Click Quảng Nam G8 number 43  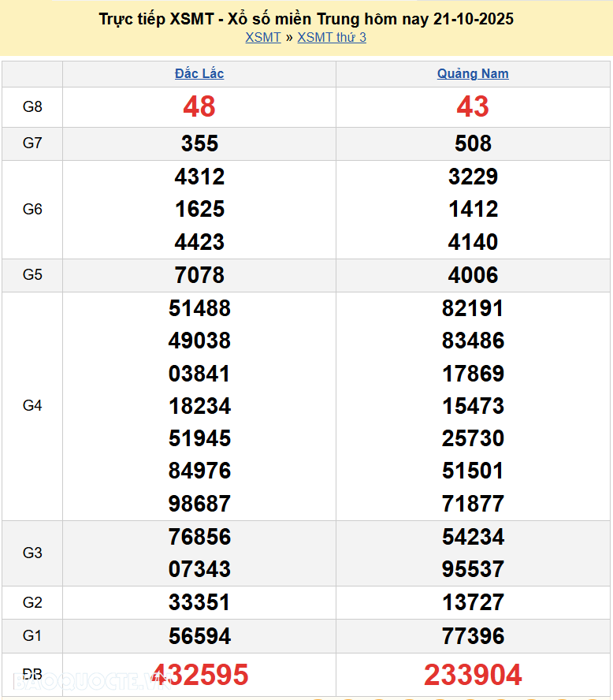(x=473, y=107)
